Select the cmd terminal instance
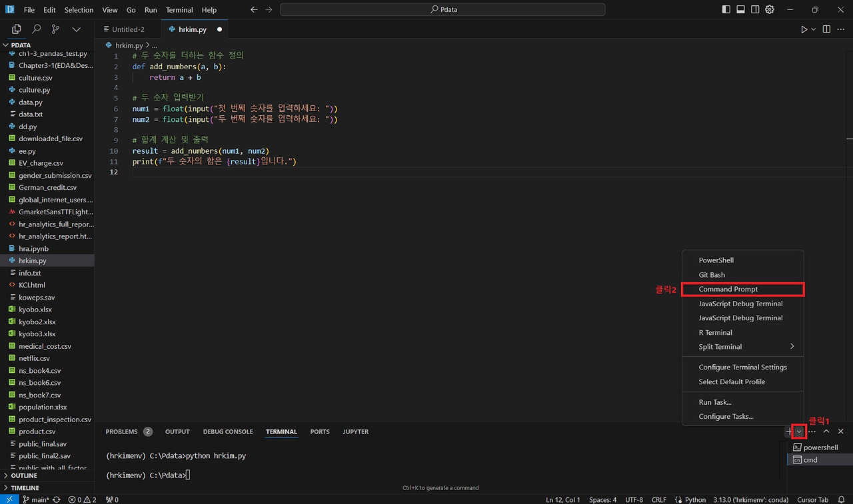This screenshot has width=853, height=504. (x=819, y=460)
